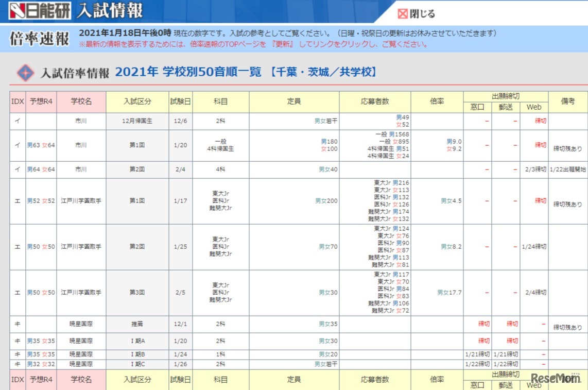Image resolution: width=588 pixels, height=390 pixels.
Task: Click 12/1 exam date cell
Action: pyautogui.click(x=180, y=324)
